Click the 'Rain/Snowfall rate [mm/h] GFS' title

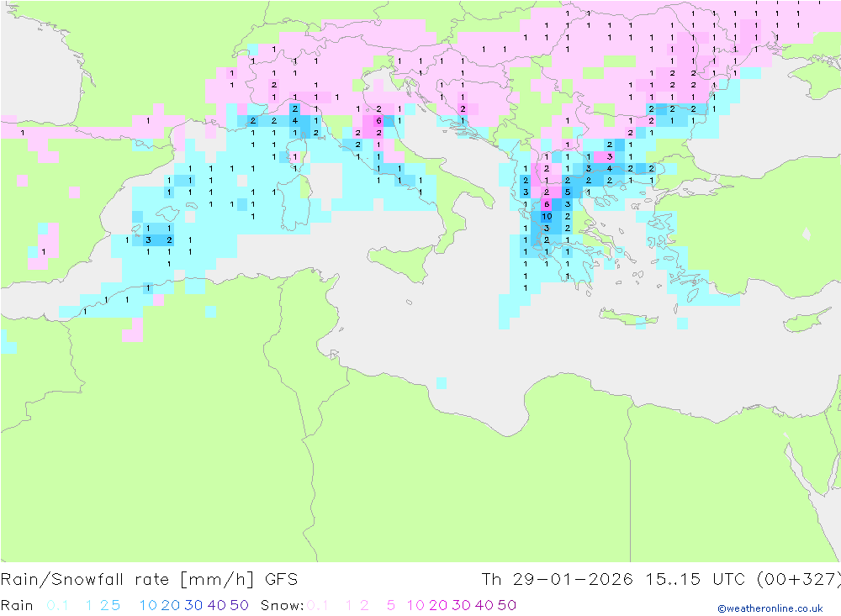point(149,580)
